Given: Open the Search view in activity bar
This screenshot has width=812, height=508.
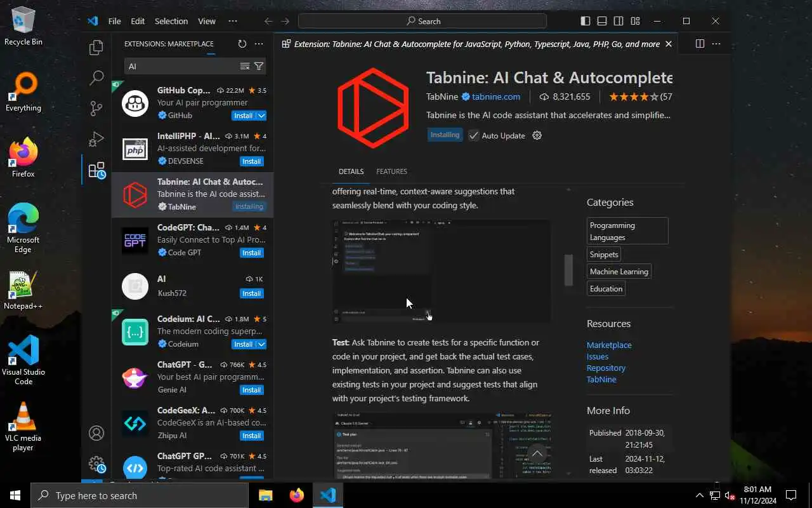Looking at the screenshot, I should click(x=96, y=78).
